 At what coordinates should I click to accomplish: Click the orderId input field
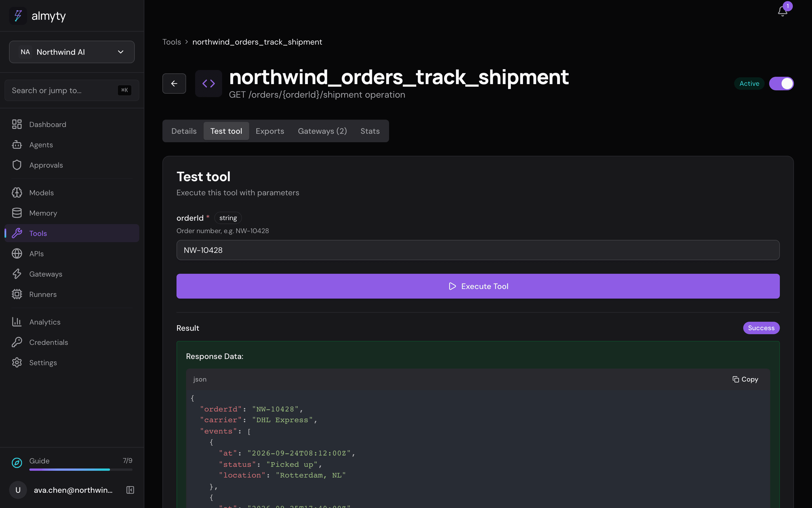[478, 250]
